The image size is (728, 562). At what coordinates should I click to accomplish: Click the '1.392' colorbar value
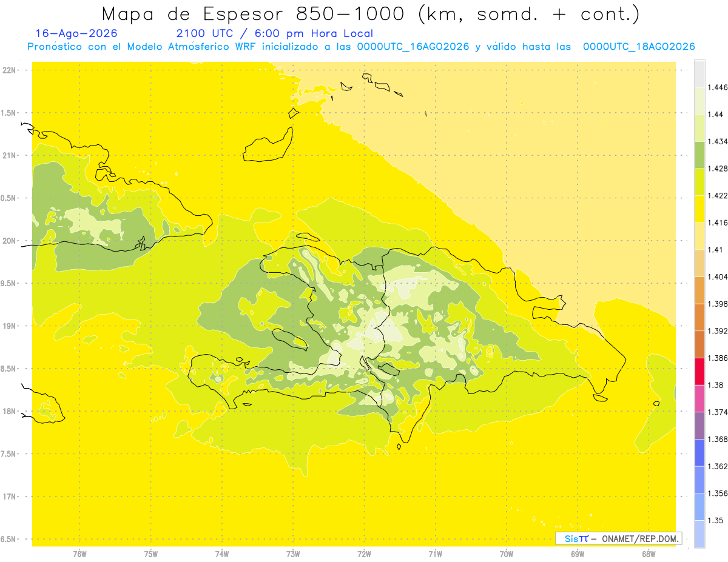(x=718, y=331)
